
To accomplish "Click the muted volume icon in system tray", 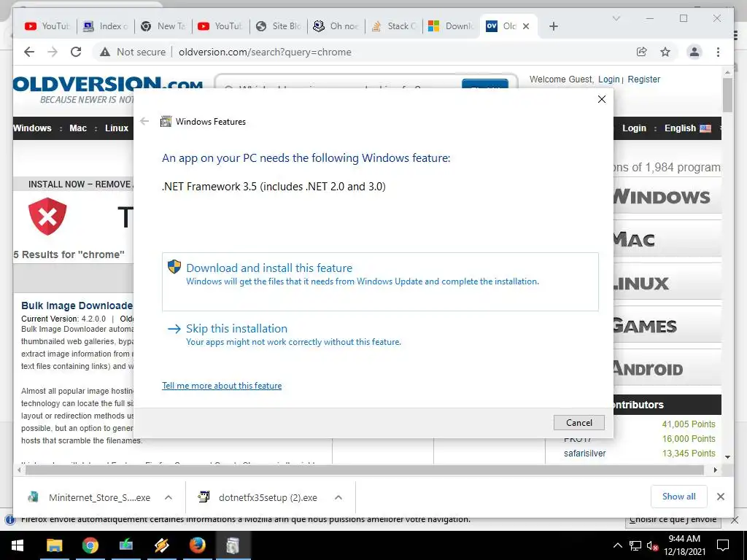I will [653, 545].
